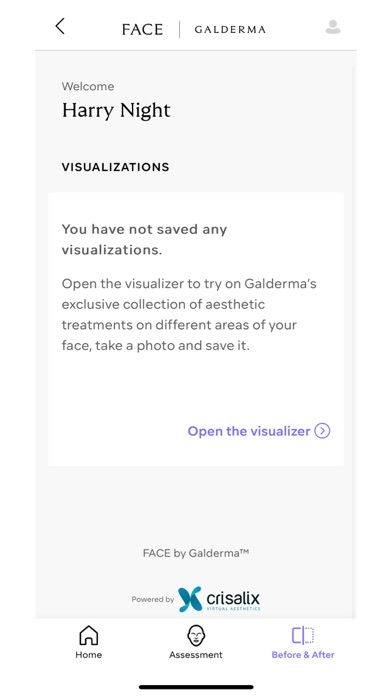
Task: Click the Crisalix virtual aesthetics wordmark
Action: click(233, 600)
